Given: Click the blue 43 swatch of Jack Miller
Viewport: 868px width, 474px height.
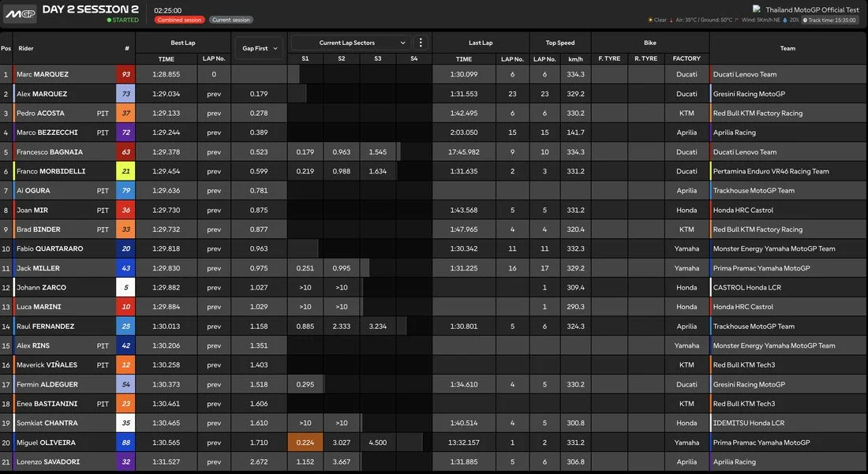Looking at the screenshot, I should coord(125,267).
